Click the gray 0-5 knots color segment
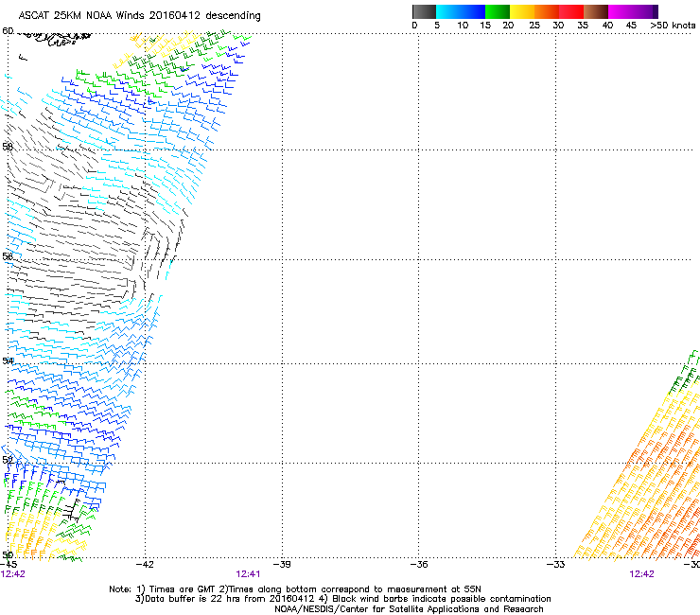This screenshot has width=700, height=615. click(x=424, y=11)
